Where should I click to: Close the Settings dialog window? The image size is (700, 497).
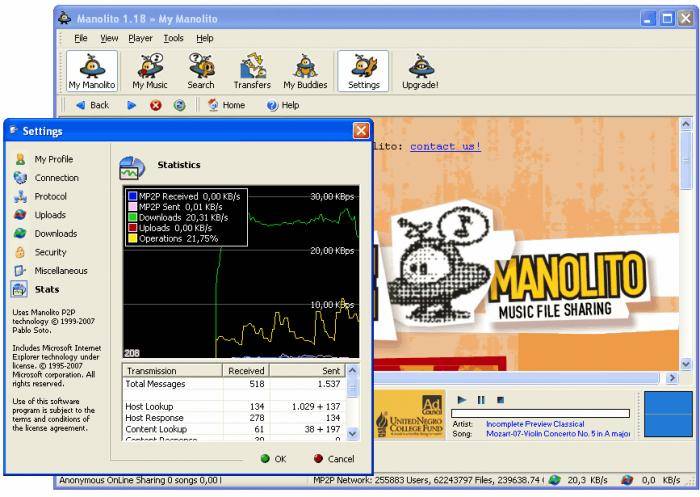(x=361, y=131)
